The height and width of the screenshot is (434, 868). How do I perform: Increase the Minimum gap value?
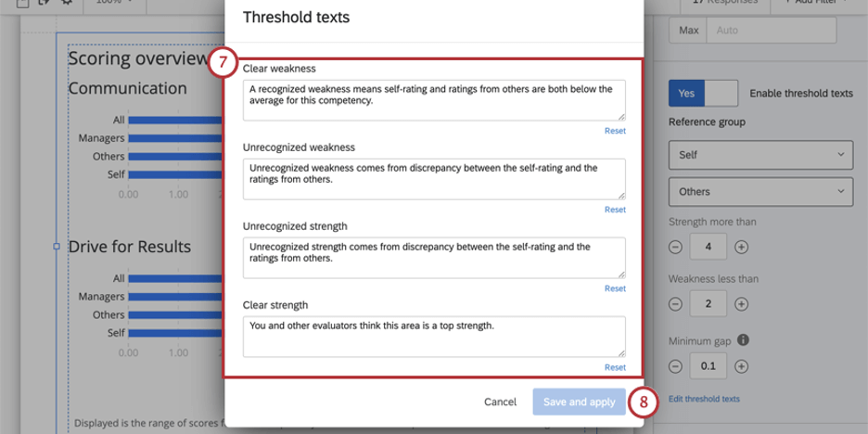(x=741, y=366)
